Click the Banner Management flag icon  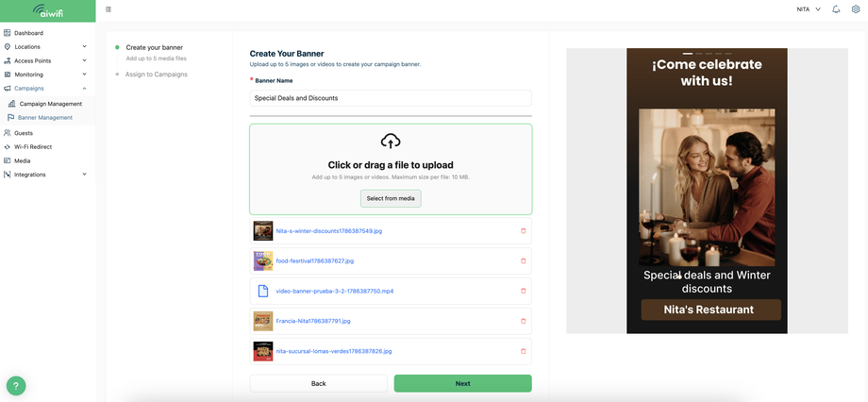[x=11, y=118]
